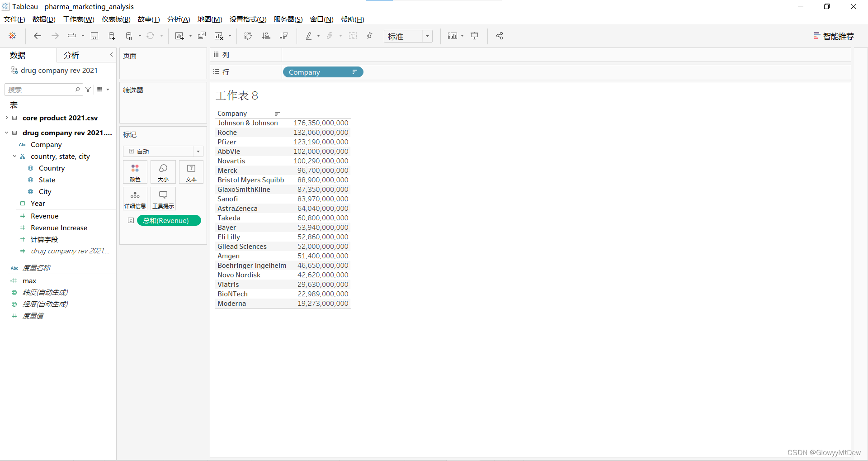The image size is (868, 461).
Task: Click the 总和(Revenue) pill in marks
Action: pyautogui.click(x=169, y=220)
